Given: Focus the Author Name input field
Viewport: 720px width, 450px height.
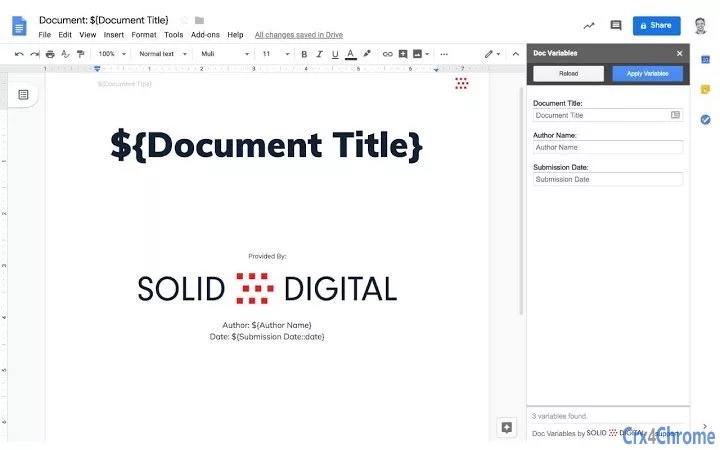Looking at the screenshot, I should [608, 147].
